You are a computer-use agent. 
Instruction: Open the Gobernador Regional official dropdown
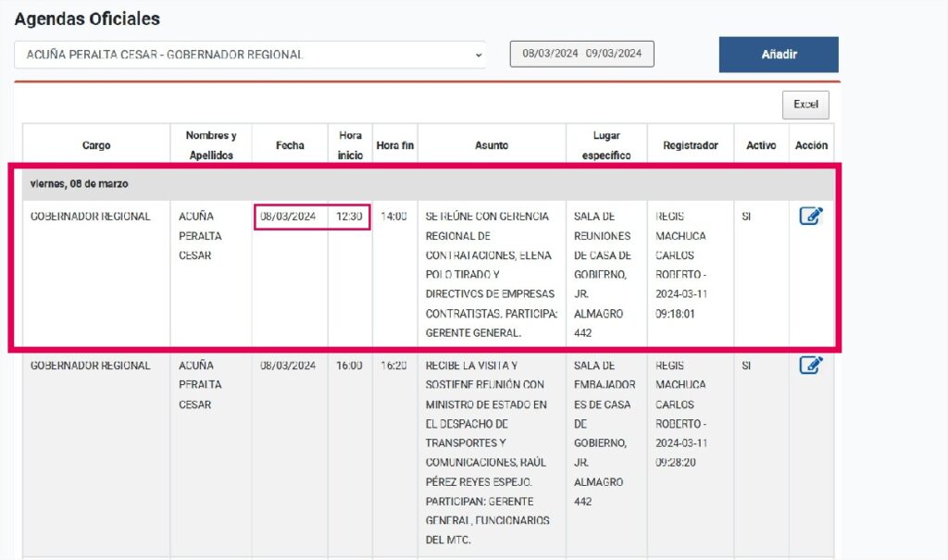pos(250,55)
